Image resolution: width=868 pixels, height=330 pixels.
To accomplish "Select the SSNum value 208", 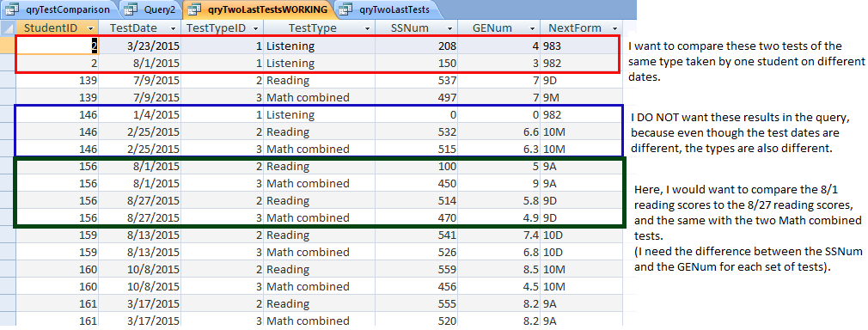I will pos(417,46).
